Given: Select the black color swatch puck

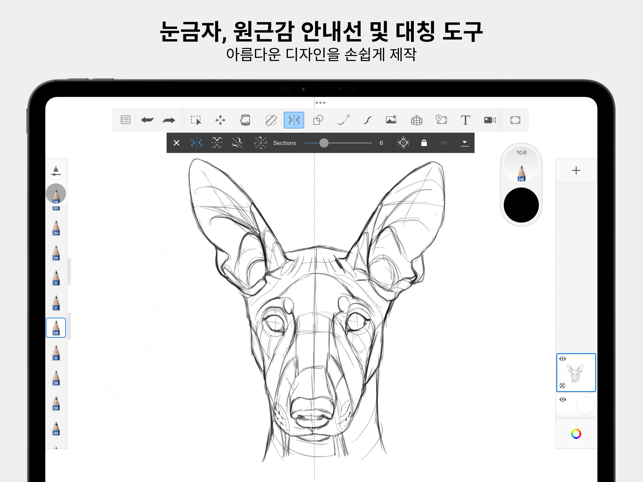Looking at the screenshot, I should 521,205.
